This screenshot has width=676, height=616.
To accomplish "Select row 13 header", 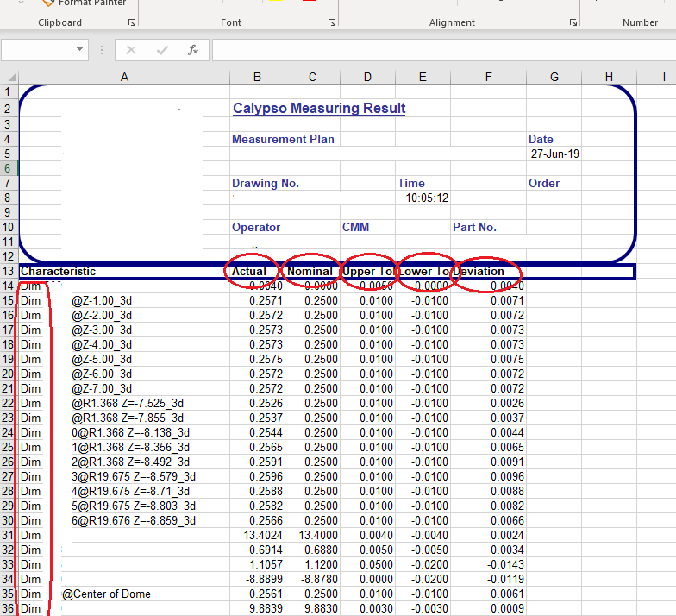I will 9,271.
